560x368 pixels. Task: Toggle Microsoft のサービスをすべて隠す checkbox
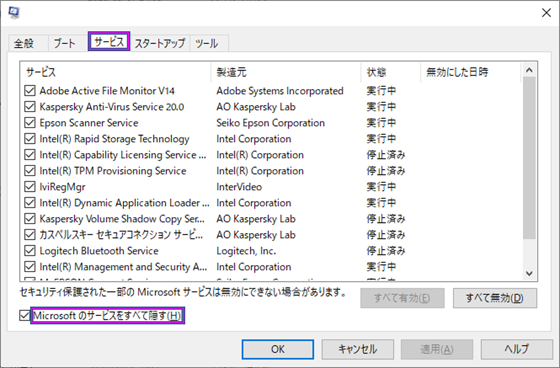pyautogui.click(x=25, y=315)
